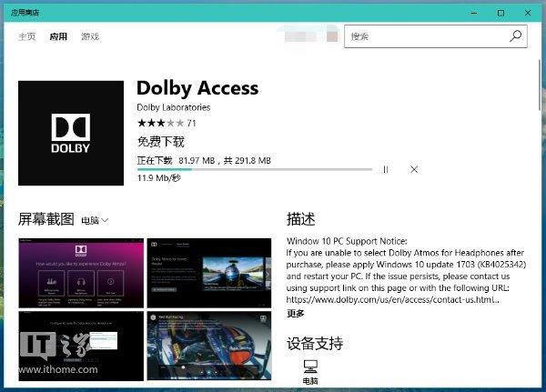Open the 主页 tab

26,36
